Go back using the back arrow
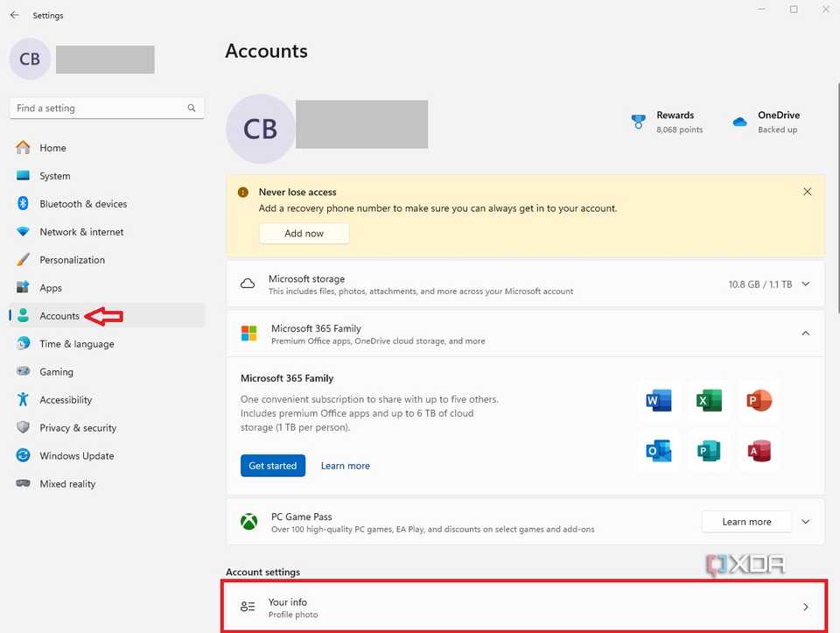The image size is (840, 633). [x=14, y=15]
